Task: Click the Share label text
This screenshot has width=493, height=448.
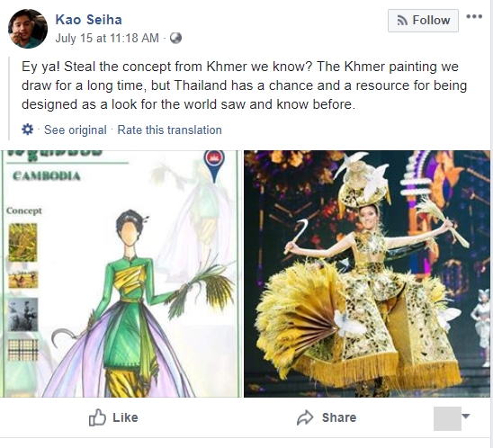Action: coord(339,417)
